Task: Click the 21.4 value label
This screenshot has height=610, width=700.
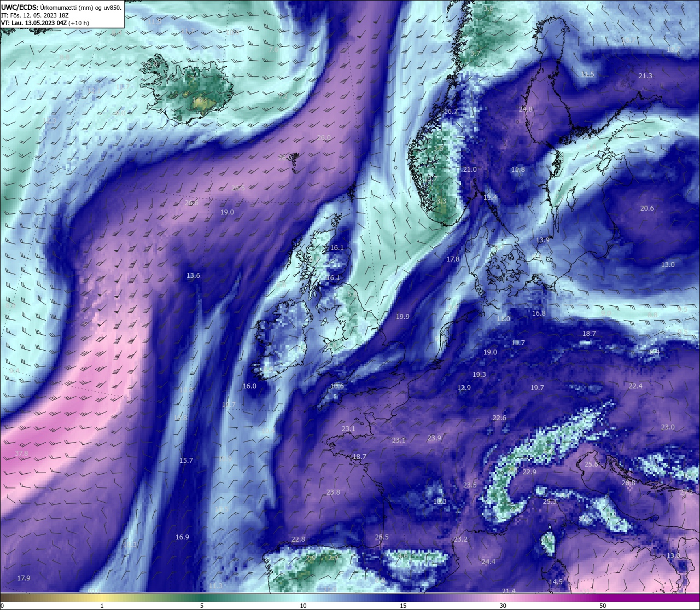Action: point(509,591)
